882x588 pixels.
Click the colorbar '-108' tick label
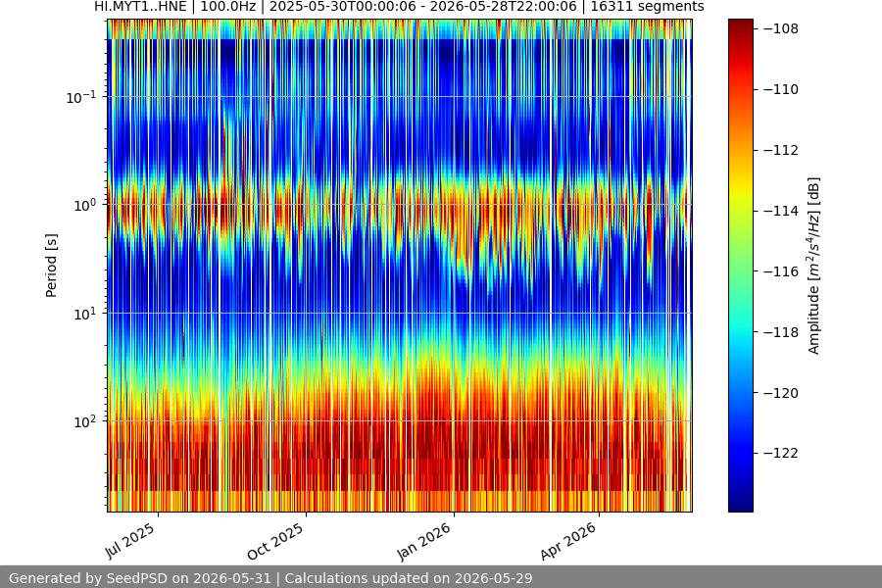tap(781, 28)
